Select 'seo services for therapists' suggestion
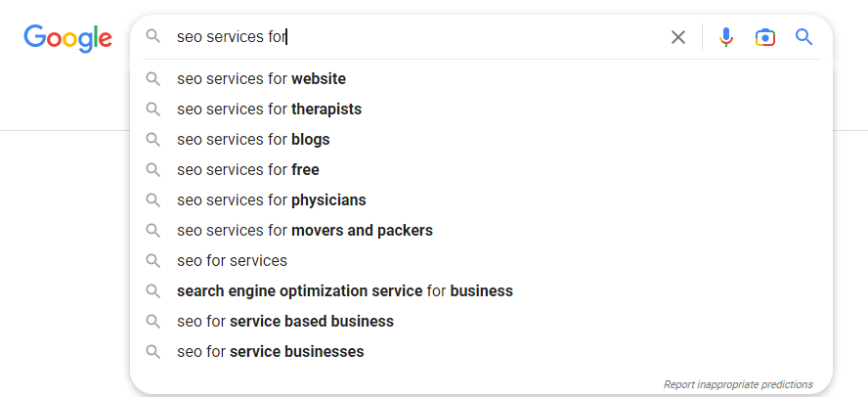This screenshot has width=868, height=397. (269, 110)
